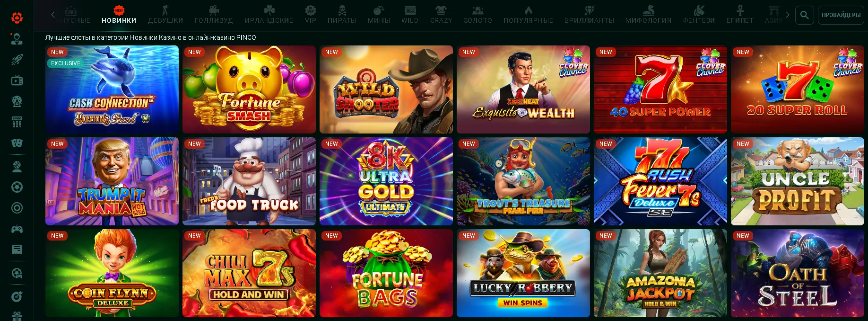Select the live TV sidebar icon
868x321 pixels.
(17, 80)
